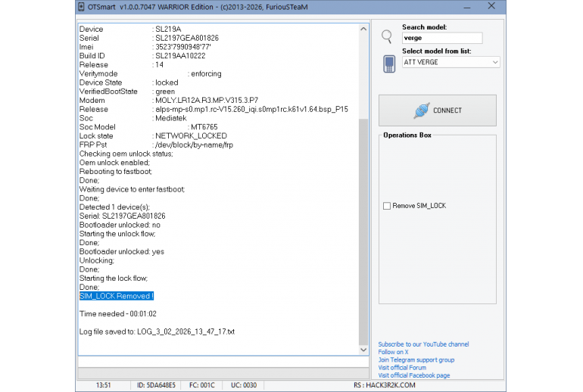Click the magnifier search icon
The image size is (583, 392).
(387, 36)
